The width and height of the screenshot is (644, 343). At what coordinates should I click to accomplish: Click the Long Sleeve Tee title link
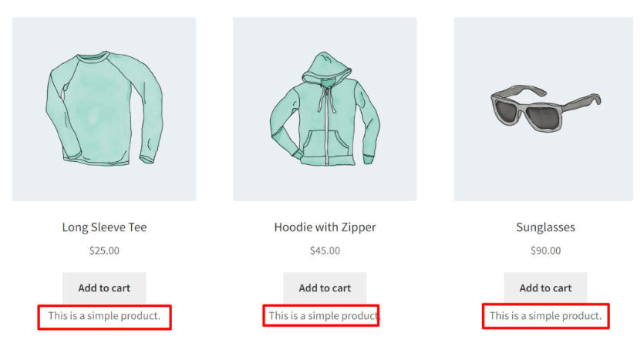[104, 227]
